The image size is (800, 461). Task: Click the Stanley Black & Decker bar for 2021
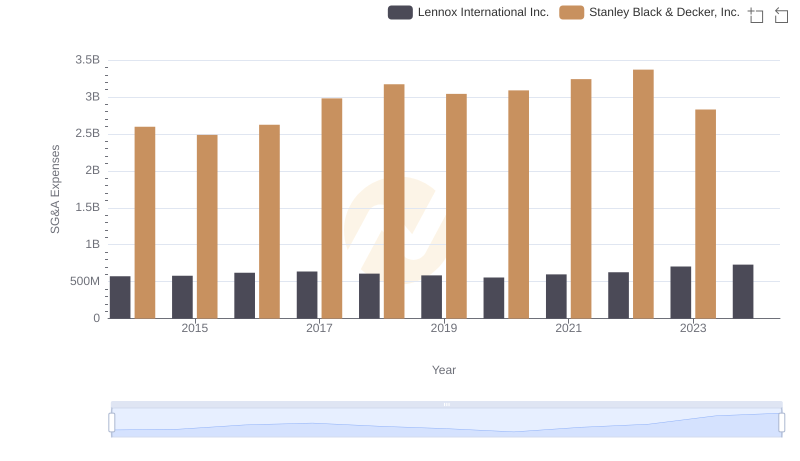(581, 199)
